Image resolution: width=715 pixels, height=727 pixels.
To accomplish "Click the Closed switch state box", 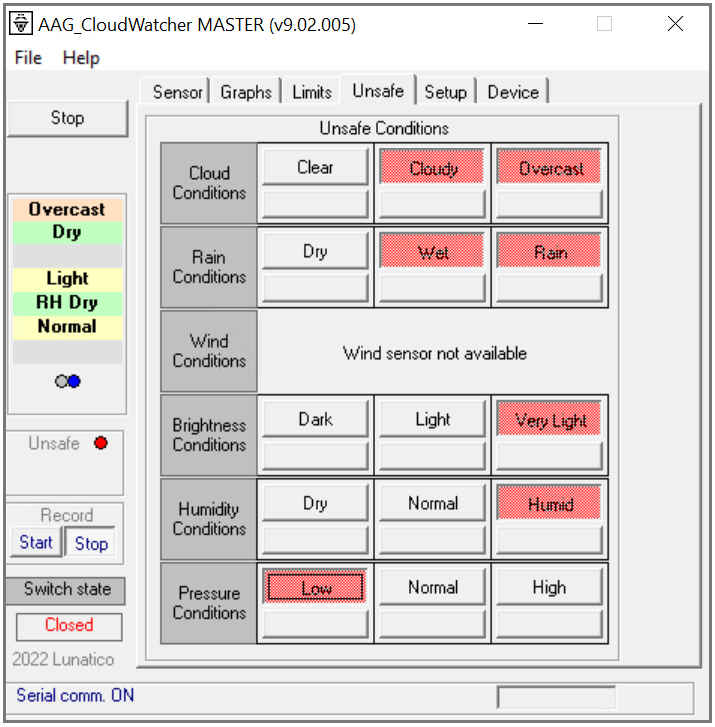I will [x=69, y=626].
